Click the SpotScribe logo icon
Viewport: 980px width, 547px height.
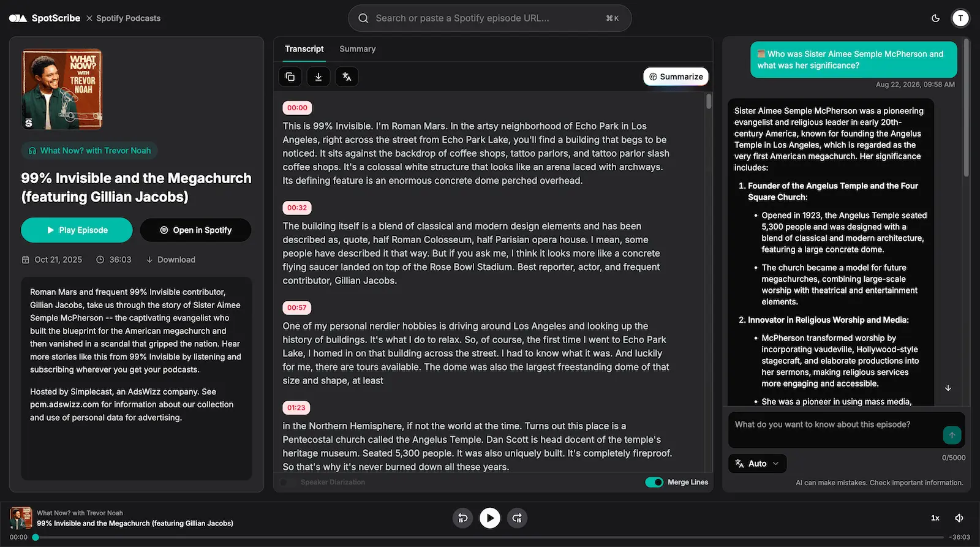(18, 18)
